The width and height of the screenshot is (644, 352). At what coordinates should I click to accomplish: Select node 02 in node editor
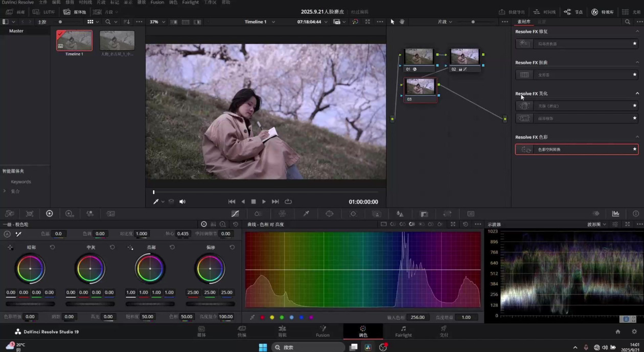[465, 60]
